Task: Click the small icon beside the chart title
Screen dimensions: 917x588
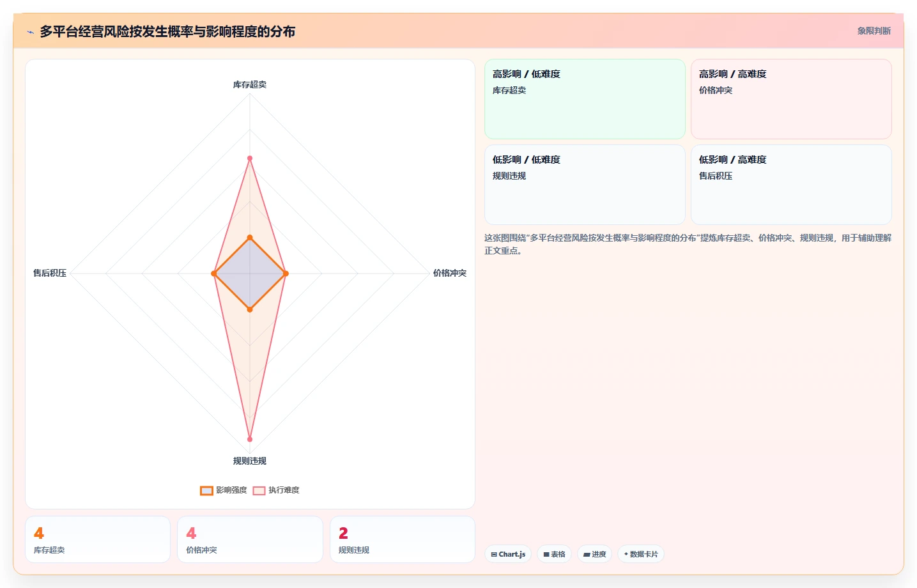Action: [30, 32]
